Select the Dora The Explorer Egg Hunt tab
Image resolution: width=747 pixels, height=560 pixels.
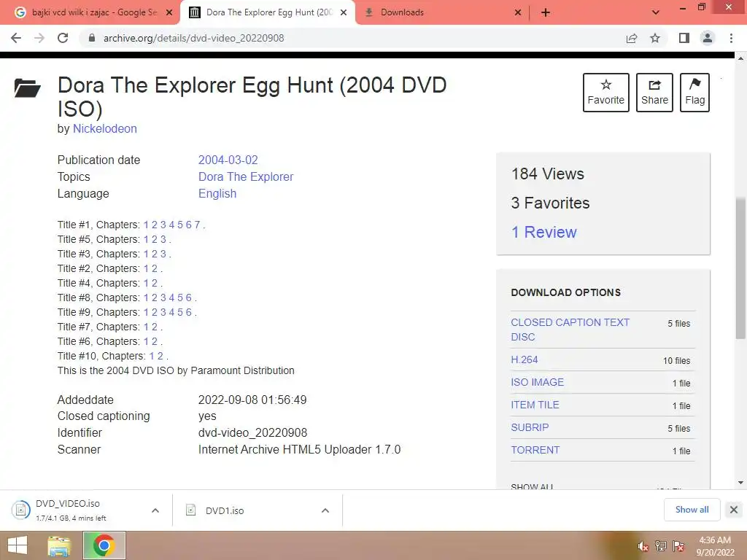pos(268,12)
